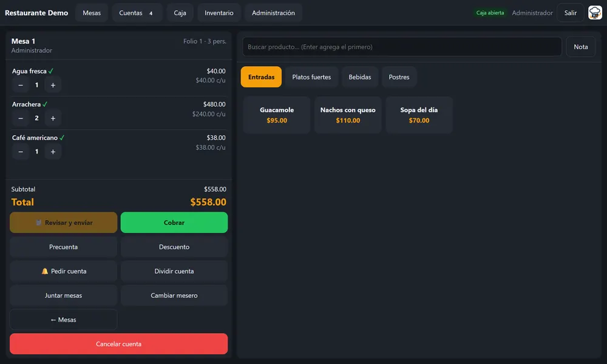
Task: Click the green Cobrar button
Action: [174, 223]
